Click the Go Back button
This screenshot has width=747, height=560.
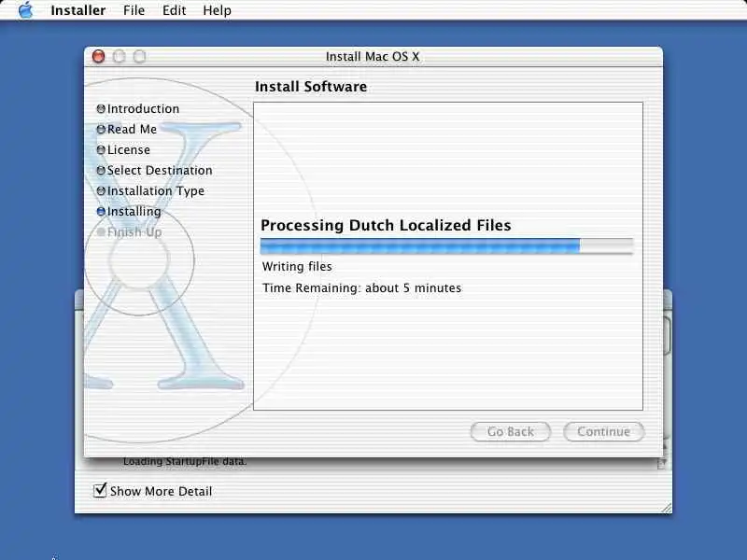pos(510,431)
